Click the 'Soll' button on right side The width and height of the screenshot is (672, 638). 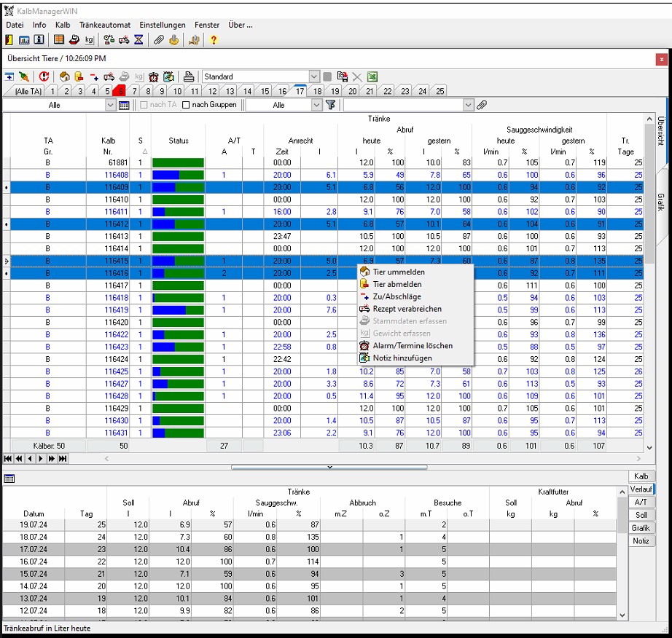(x=640, y=515)
